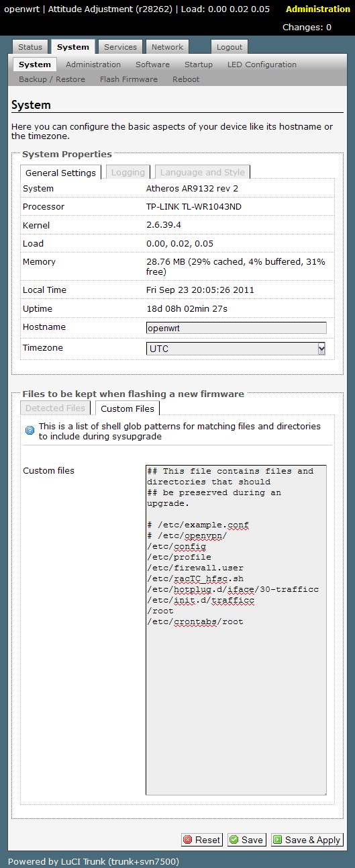Click Powered by LuCI Trunk footer link
Viewport: 355px width, 868px height.
click(x=93, y=861)
